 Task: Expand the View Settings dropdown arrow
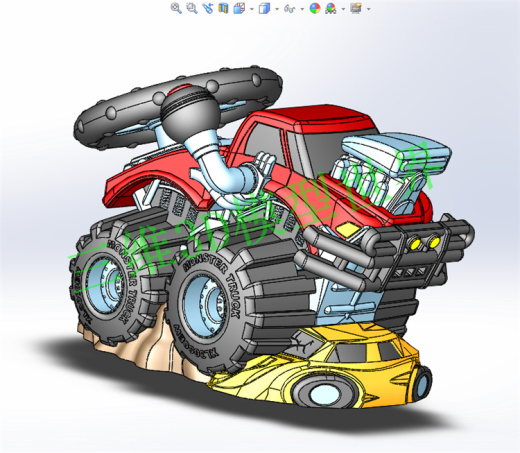pyautogui.click(x=368, y=9)
